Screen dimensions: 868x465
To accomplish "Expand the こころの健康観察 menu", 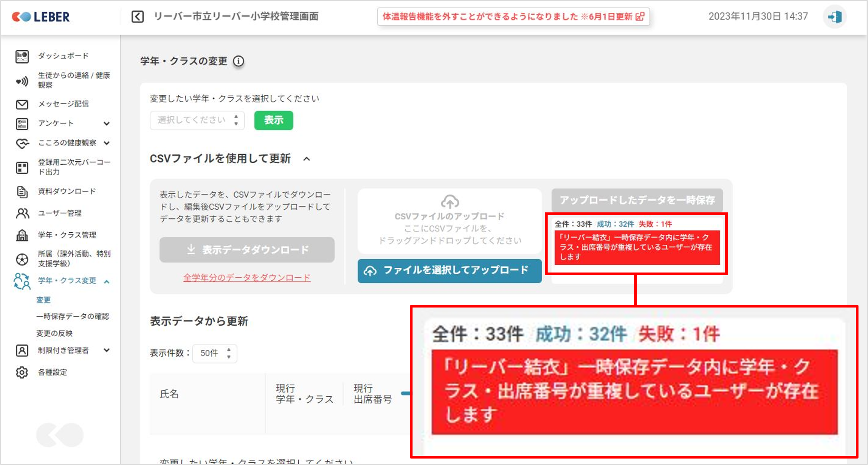I will (106, 143).
